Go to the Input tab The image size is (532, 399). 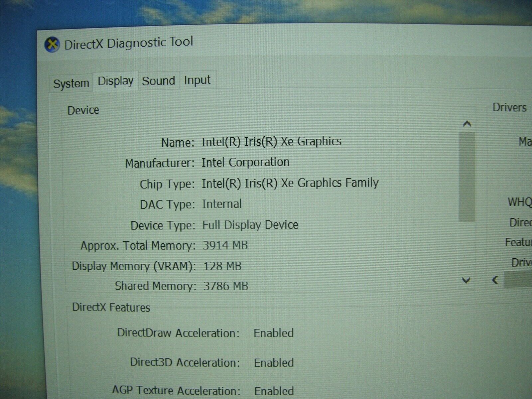(x=197, y=80)
